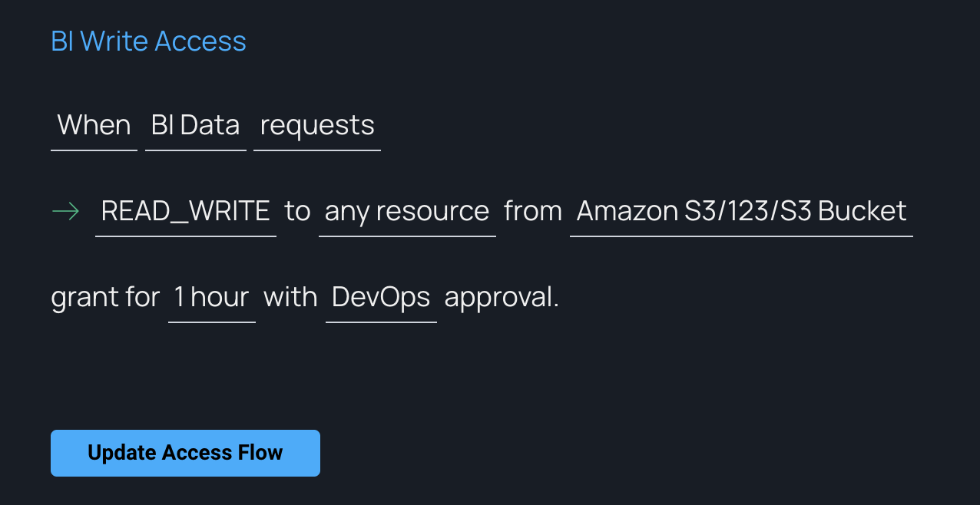The image size is (980, 505).
Task: Select the 'requests' trigger field
Action: tap(316, 125)
